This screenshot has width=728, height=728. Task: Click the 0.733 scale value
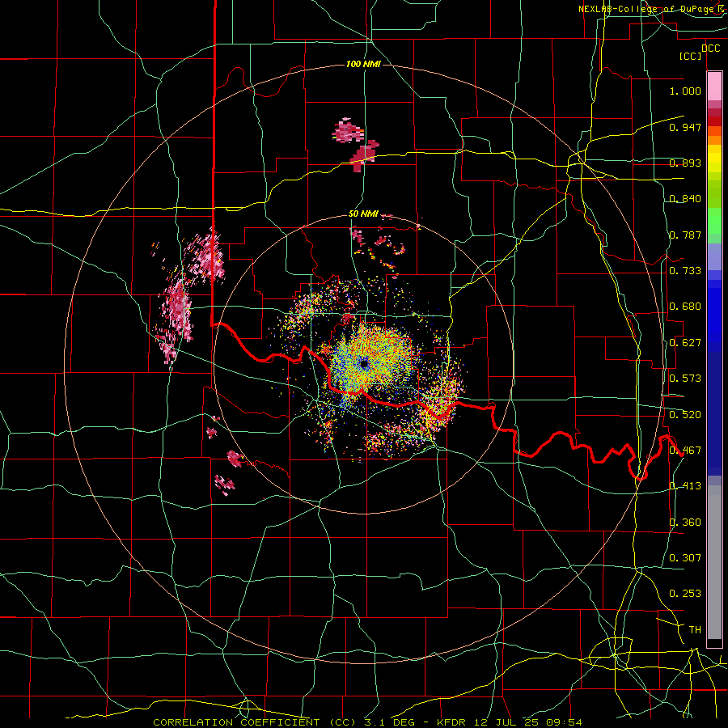click(685, 271)
